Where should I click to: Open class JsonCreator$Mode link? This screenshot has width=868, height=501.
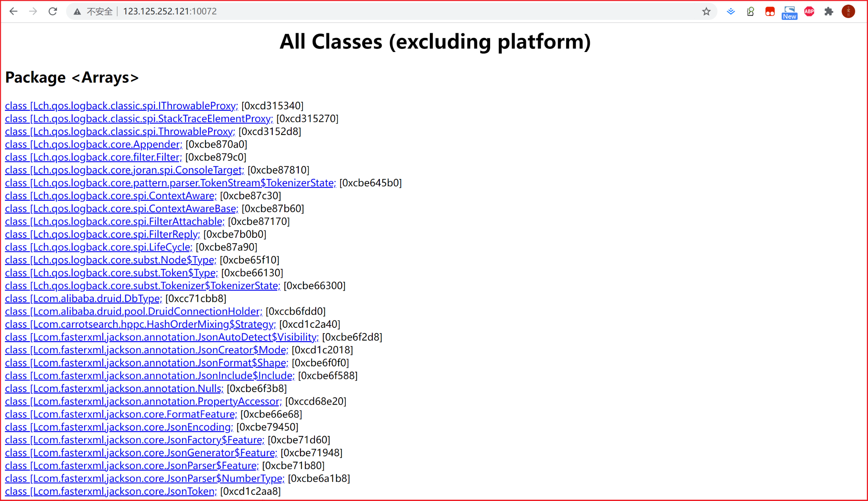[147, 350]
